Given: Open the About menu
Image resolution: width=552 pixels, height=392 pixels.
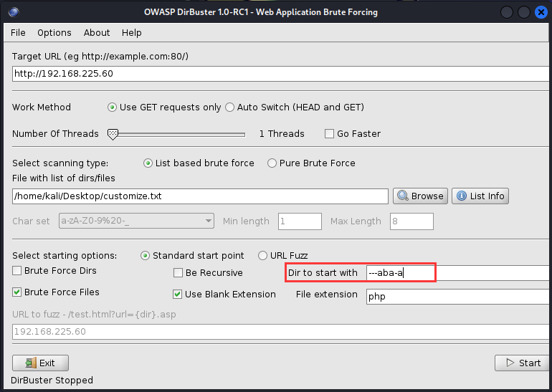Looking at the screenshot, I should pyautogui.click(x=97, y=33).
